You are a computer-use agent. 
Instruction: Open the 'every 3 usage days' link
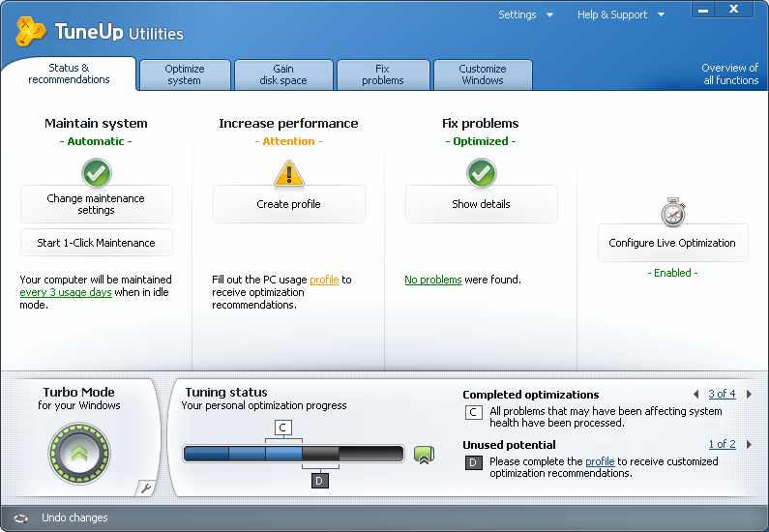[66, 292]
